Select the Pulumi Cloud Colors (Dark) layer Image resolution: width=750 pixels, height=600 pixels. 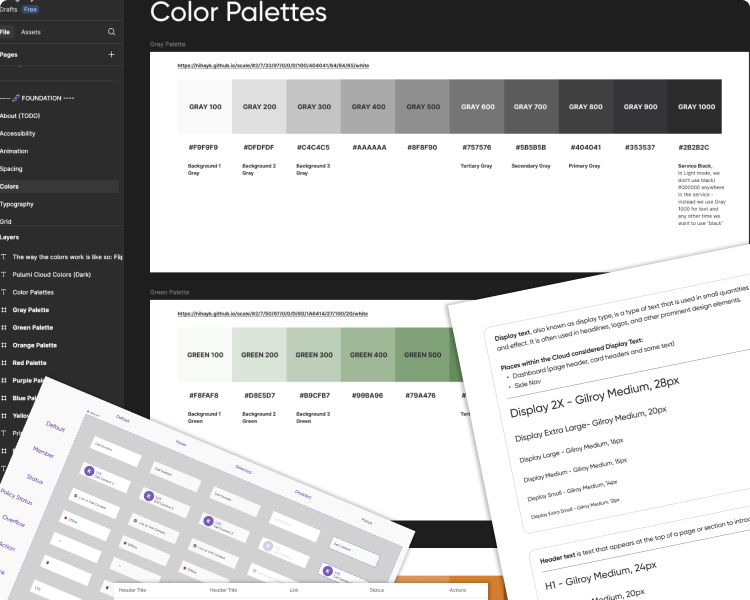click(52, 275)
